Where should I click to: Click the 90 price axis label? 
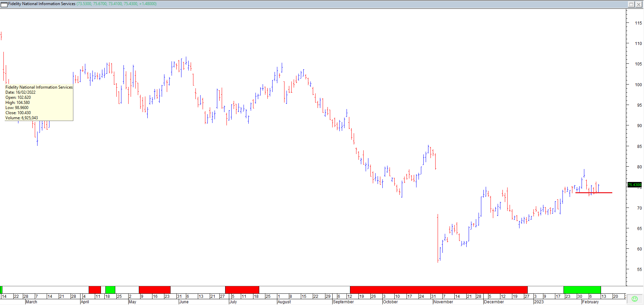pos(640,126)
